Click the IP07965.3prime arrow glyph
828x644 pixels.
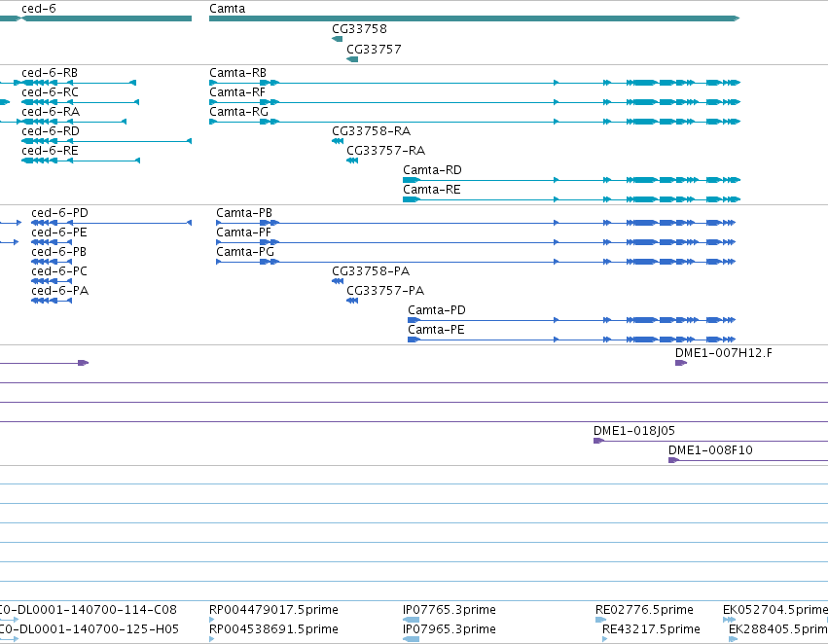[x=411, y=639]
